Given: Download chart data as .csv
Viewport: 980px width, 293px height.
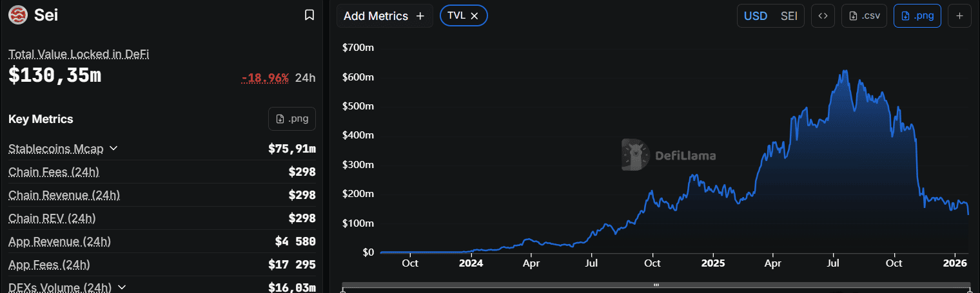Looking at the screenshot, I should 864,16.
